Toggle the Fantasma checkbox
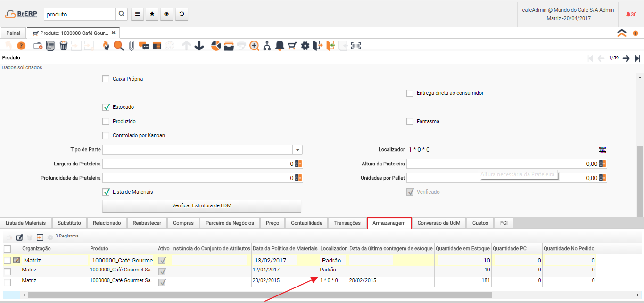This screenshot has width=644, height=303. (410, 122)
